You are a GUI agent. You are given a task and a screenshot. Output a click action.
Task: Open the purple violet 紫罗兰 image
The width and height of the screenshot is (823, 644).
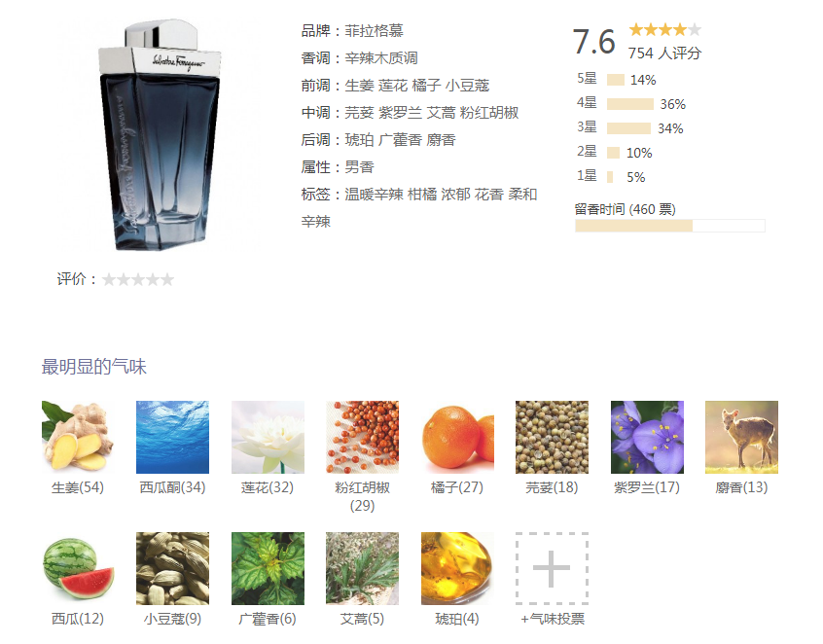[x=647, y=437]
